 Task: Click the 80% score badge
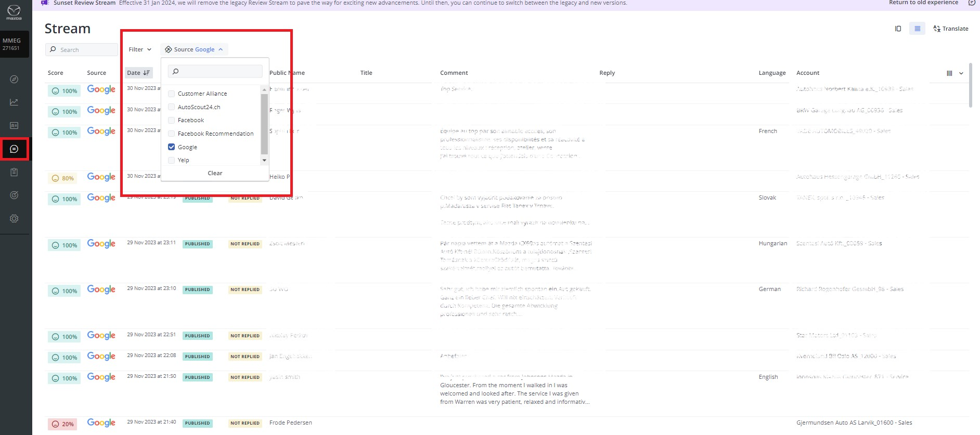click(x=62, y=178)
